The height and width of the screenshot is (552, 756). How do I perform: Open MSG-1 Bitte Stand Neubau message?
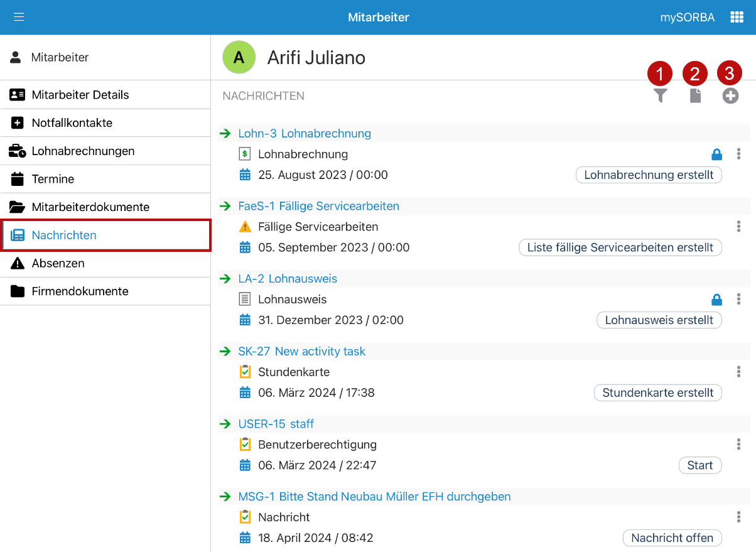pyautogui.click(x=374, y=497)
